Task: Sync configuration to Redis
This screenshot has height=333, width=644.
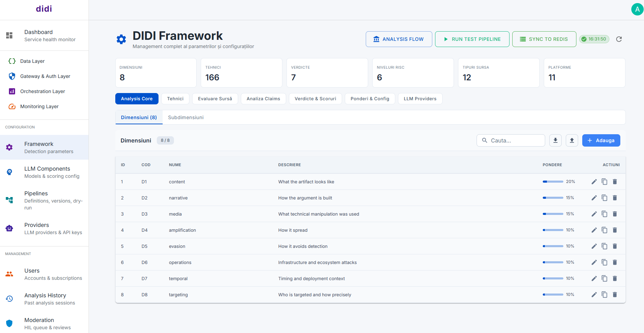Action: (x=544, y=39)
